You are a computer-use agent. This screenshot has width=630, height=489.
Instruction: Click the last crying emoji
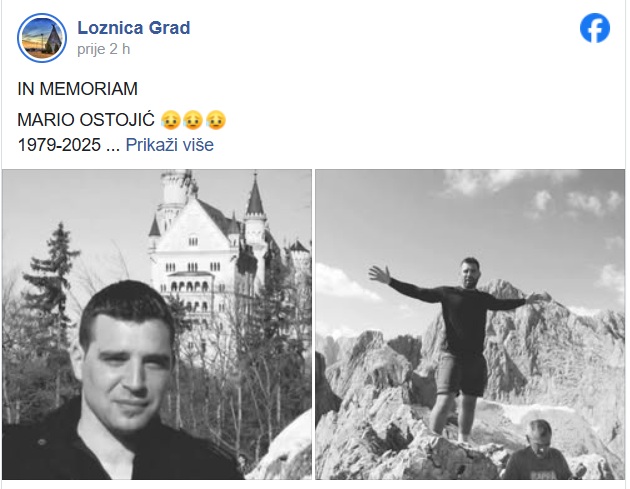point(216,120)
